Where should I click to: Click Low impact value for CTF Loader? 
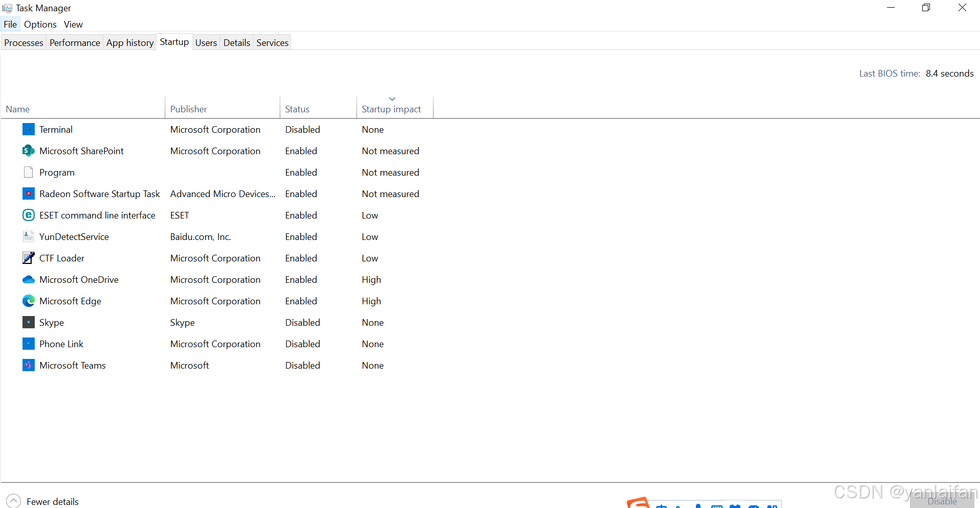point(370,258)
